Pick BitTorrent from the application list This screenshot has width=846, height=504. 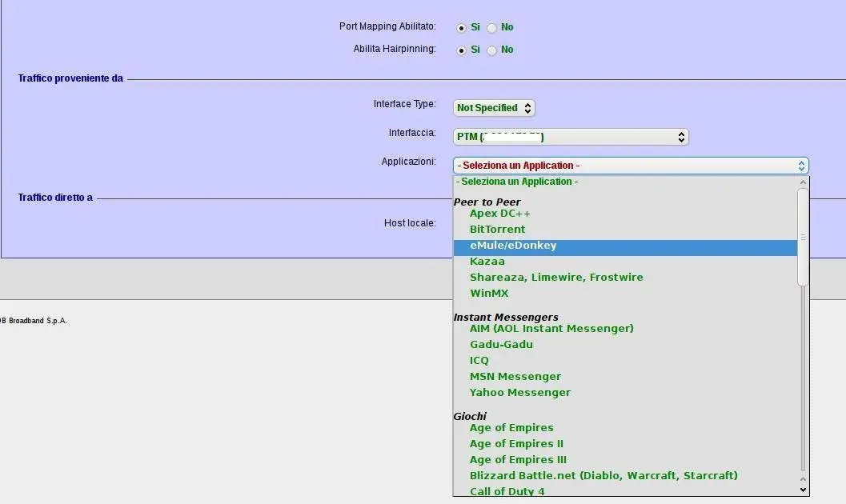[x=625, y=230]
